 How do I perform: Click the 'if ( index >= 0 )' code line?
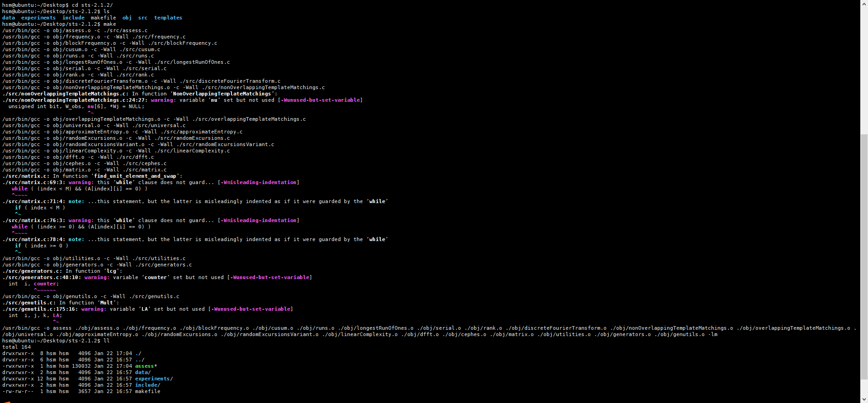[42, 246]
